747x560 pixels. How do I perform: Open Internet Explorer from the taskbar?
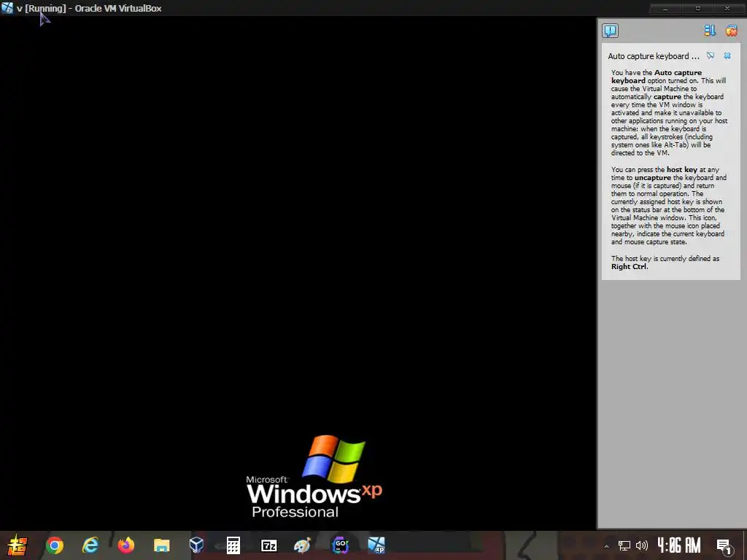[90, 545]
